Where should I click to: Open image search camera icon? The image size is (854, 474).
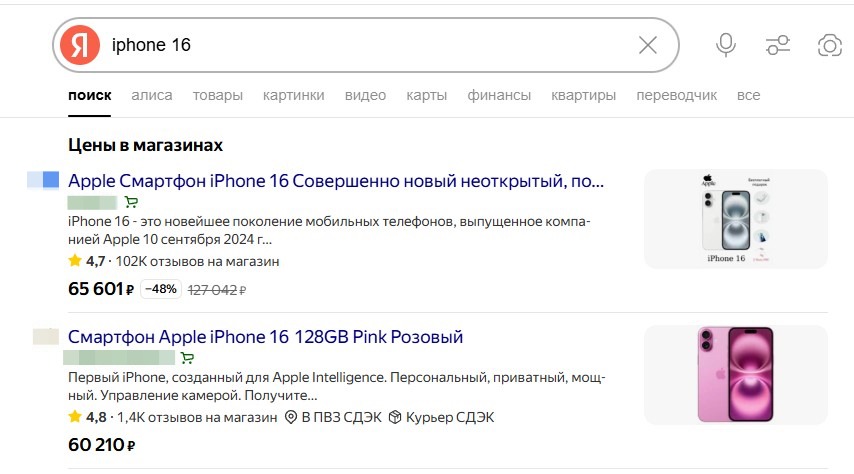click(x=829, y=45)
